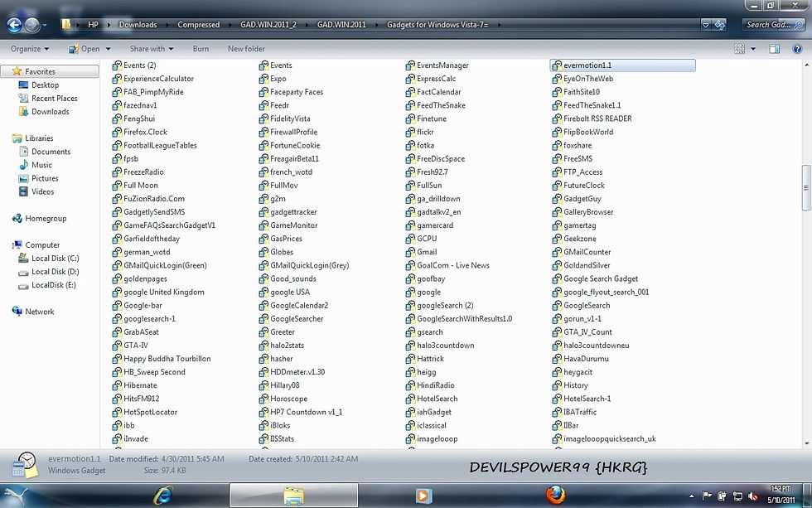
Task: Select the Firefox.Clock gadget icon
Action: click(x=117, y=132)
